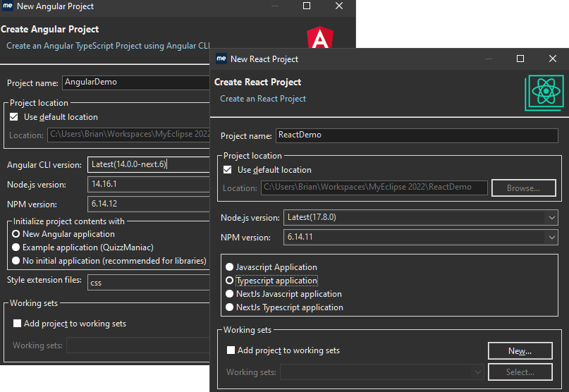Enable Add project to working sets in React dialog
This screenshot has height=392, width=569.
pos(231,350)
